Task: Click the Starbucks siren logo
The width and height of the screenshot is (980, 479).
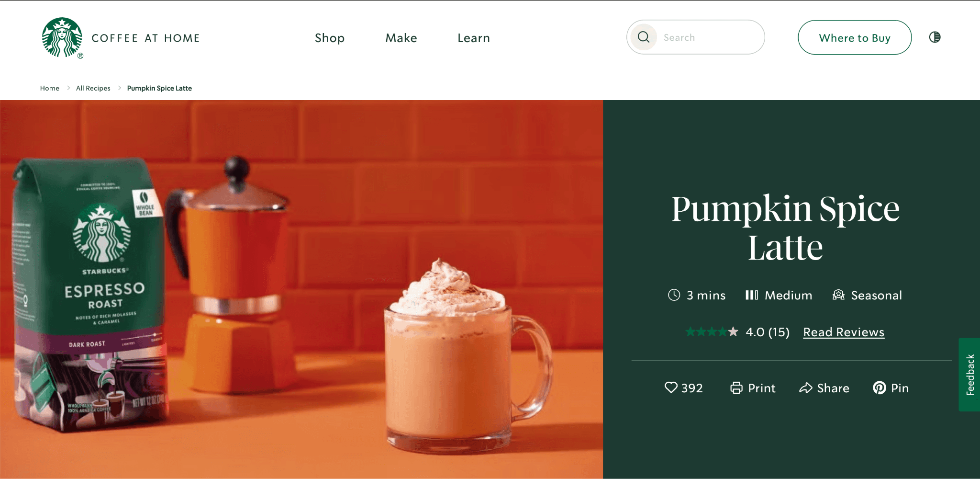Action: click(x=62, y=37)
